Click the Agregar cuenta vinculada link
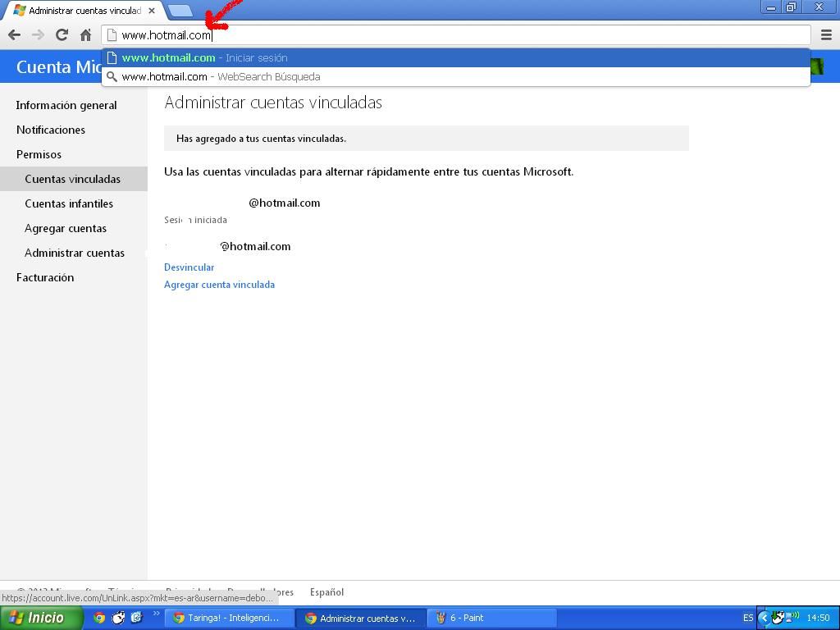Screen dimensions: 840x630 pyautogui.click(x=219, y=285)
